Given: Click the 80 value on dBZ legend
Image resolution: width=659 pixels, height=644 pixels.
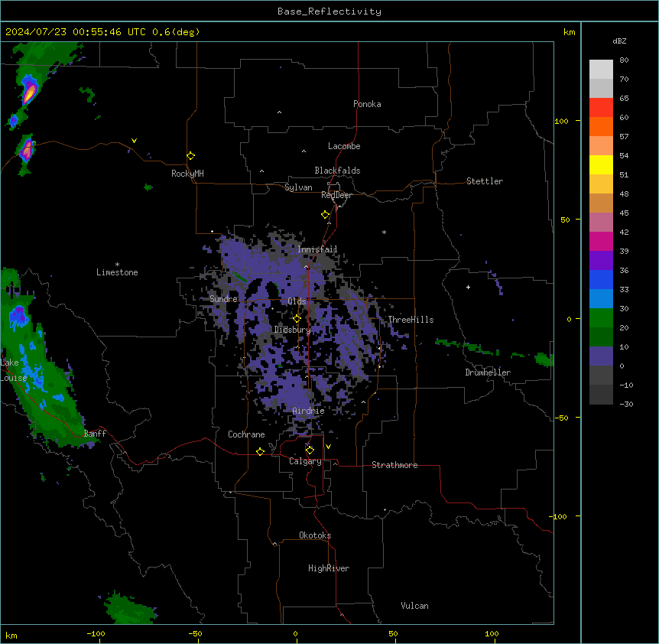Looking at the screenshot, I should tap(624, 60).
